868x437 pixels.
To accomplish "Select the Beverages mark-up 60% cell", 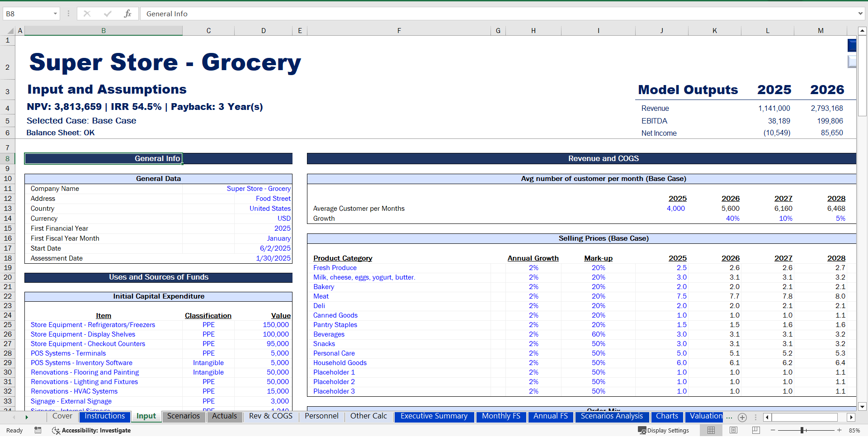I will click(598, 334).
